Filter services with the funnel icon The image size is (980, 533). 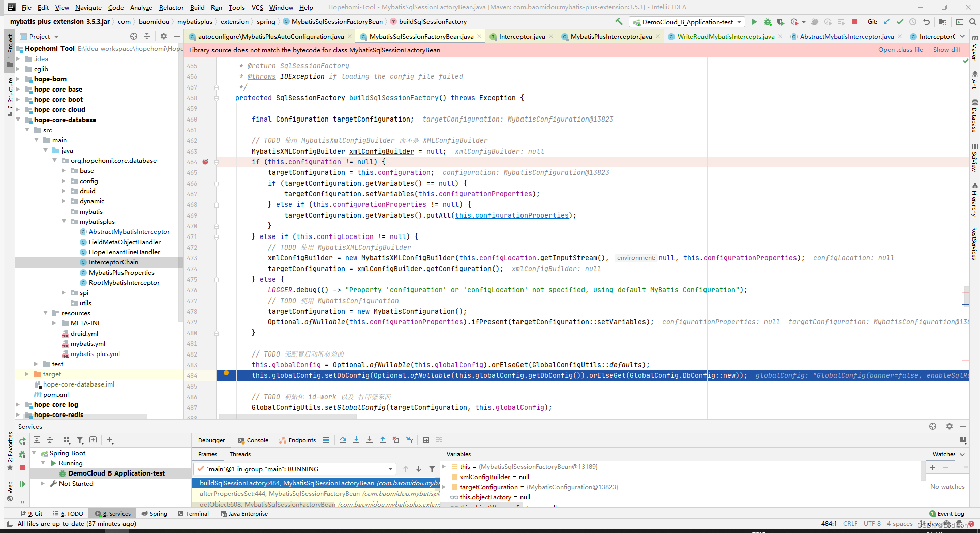80,440
